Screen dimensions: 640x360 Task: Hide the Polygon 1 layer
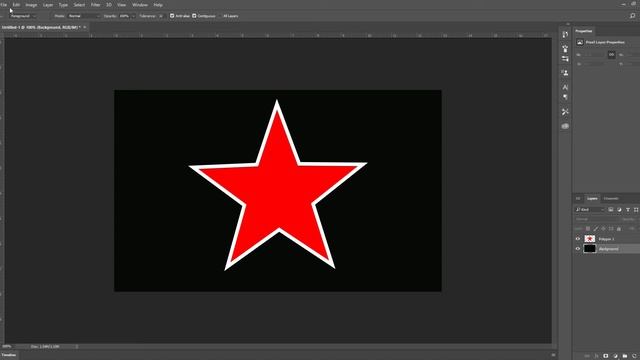point(578,239)
